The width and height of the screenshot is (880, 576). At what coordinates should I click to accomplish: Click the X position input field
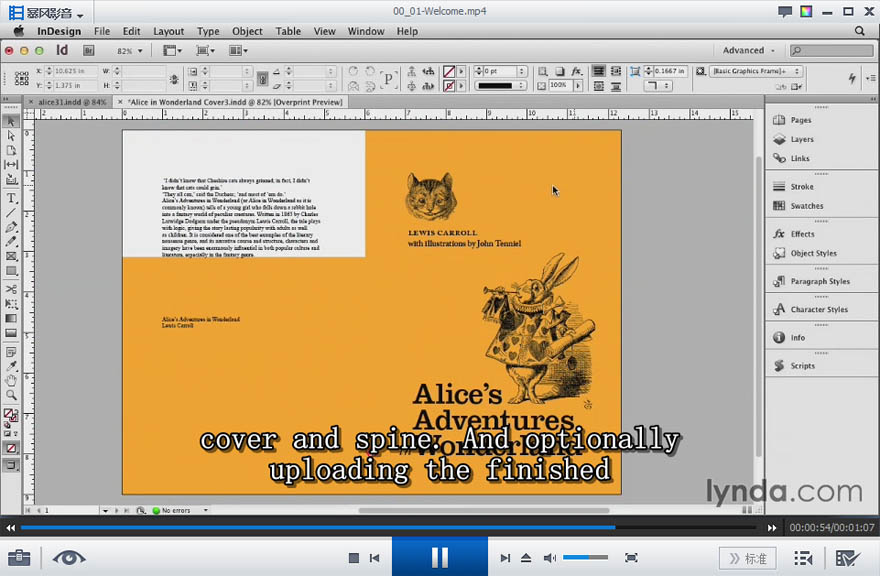point(75,71)
